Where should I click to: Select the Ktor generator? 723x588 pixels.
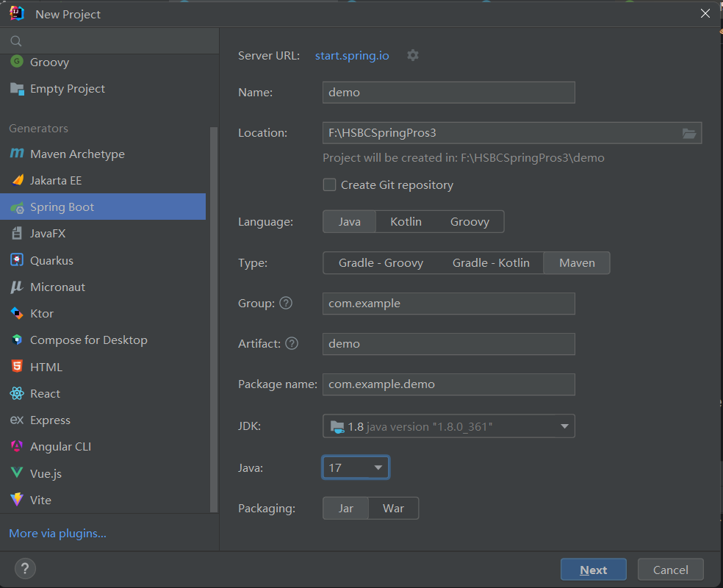coord(42,313)
